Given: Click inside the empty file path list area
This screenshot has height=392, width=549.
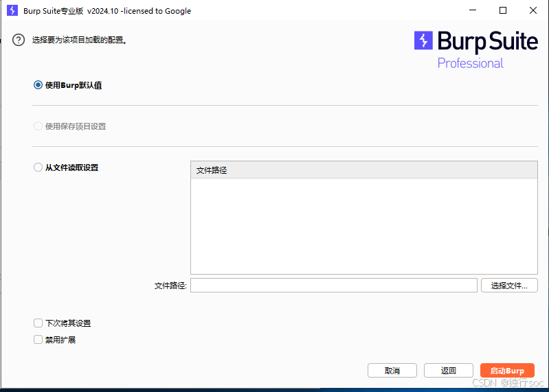Looking at the screenshot, I should coord(364,226).
